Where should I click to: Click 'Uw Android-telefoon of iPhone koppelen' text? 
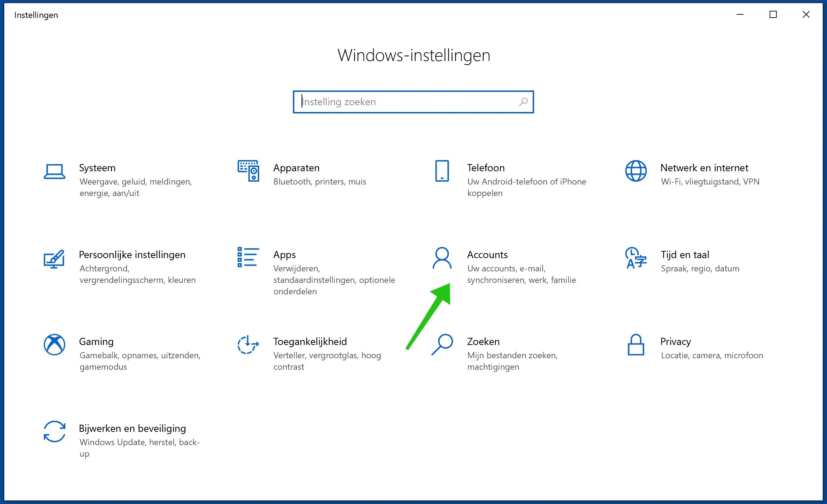[527, 187]
